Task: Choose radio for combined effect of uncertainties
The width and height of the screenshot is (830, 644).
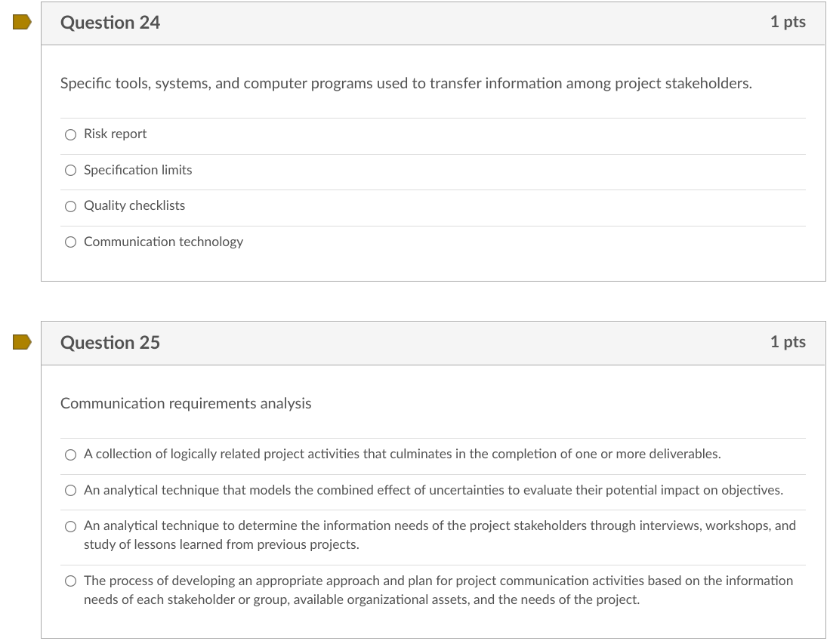Action: (70, 491)
